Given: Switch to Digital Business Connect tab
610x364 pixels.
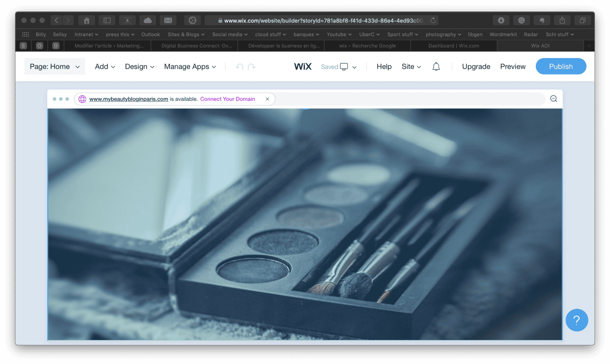Looking at the screenshot, I should tap(197, 46).
